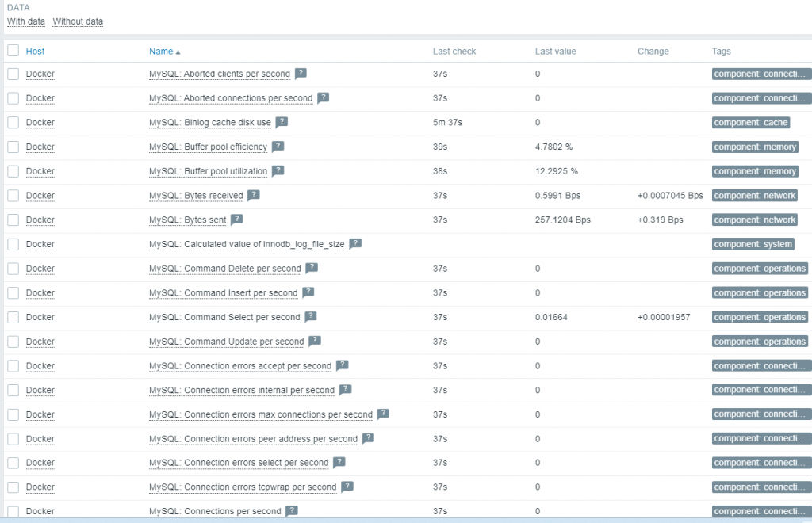Check the box for Buffer pool utilization row
Image resolution: width=812 pixels, height=523 pixels.
point(13,171)
